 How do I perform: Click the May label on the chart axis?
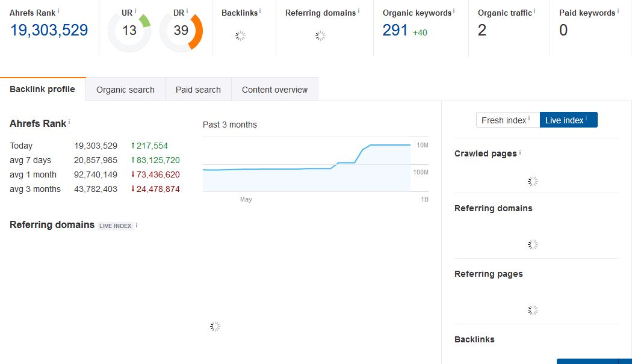[246, 199]
